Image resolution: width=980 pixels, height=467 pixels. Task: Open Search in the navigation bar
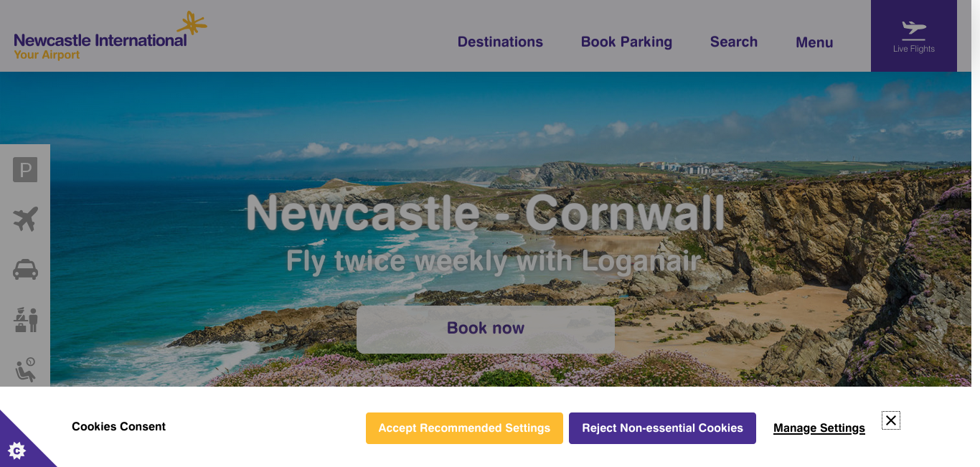click(x=734, y=42)
